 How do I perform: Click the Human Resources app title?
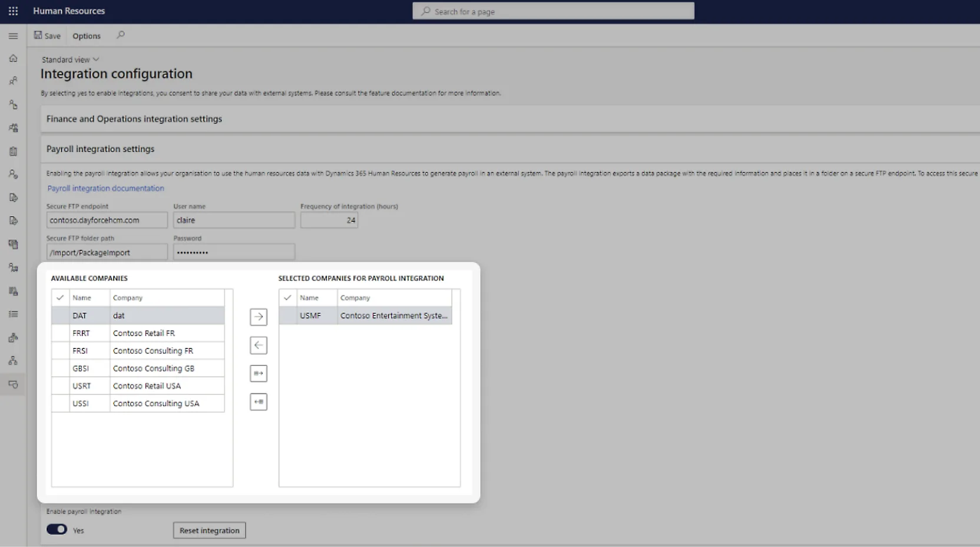coord(69,11)
